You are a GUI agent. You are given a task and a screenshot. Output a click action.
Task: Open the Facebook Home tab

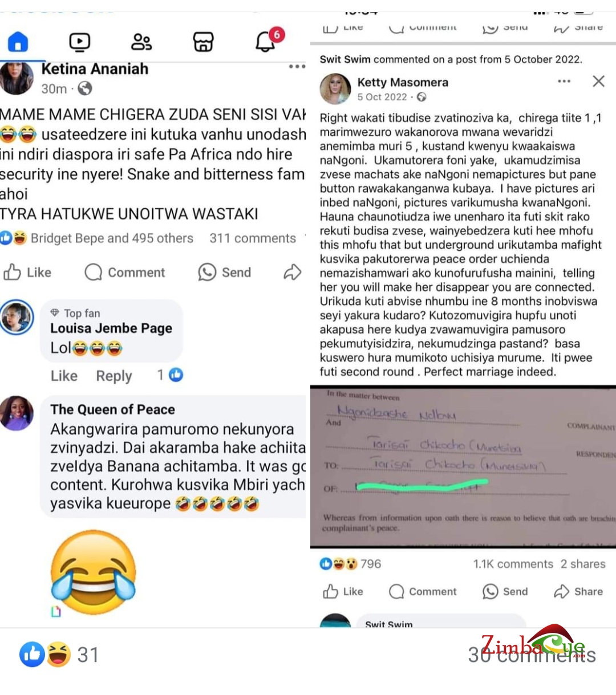18,42
